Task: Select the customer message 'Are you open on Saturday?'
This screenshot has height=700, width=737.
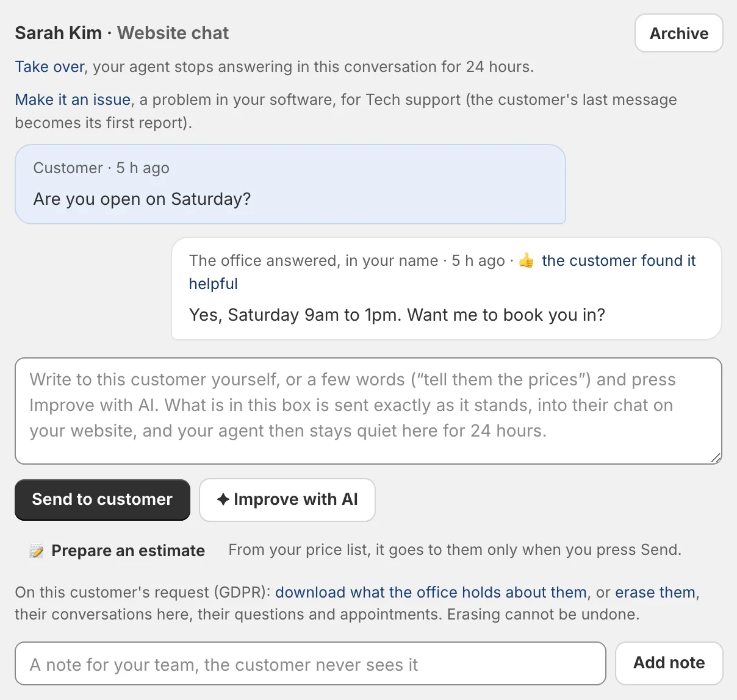Action: 142,199
